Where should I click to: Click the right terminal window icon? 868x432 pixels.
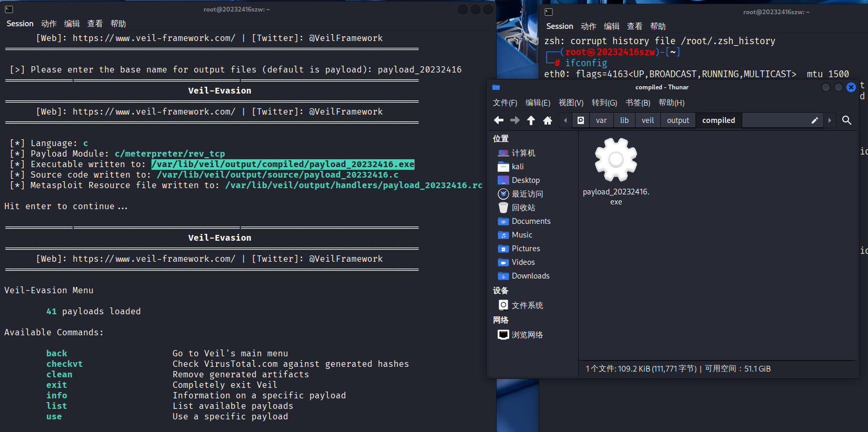[x=549, y=12]
